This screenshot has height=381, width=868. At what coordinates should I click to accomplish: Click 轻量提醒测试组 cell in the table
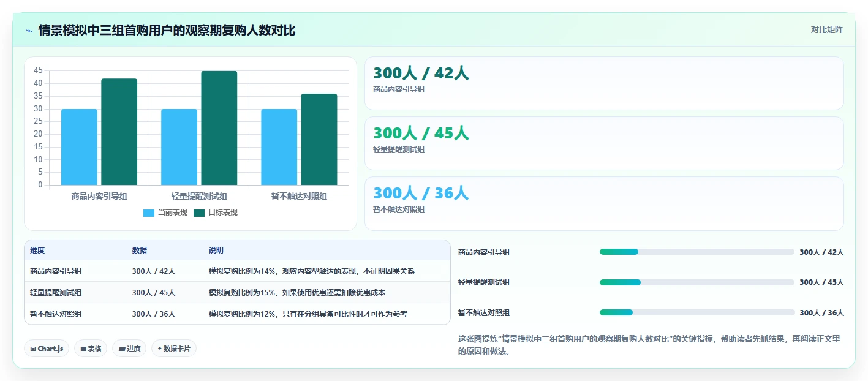(x=56, y=292)
